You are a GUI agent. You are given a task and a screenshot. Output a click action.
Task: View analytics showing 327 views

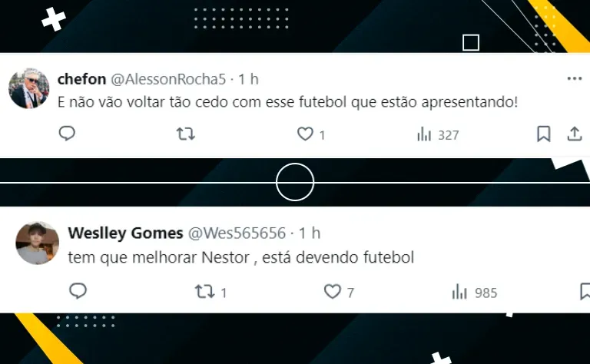click(x=438, y=134)
